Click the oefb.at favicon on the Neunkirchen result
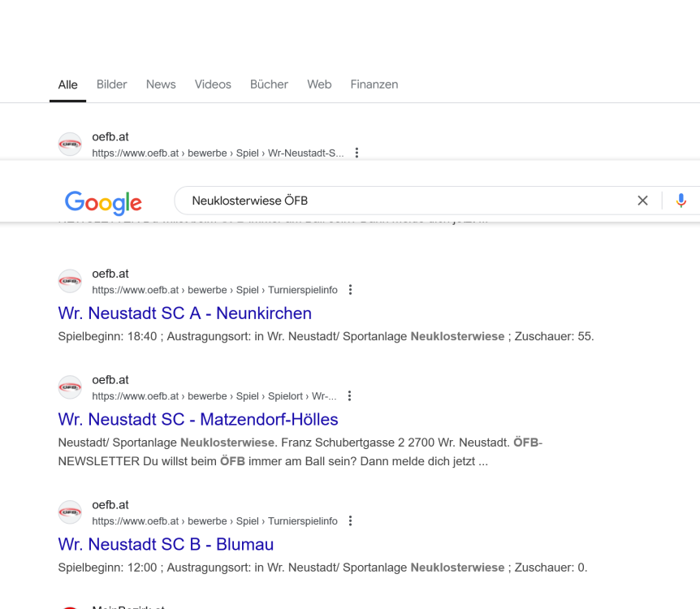Screen dimensions: 700x609 coord(70,280)
